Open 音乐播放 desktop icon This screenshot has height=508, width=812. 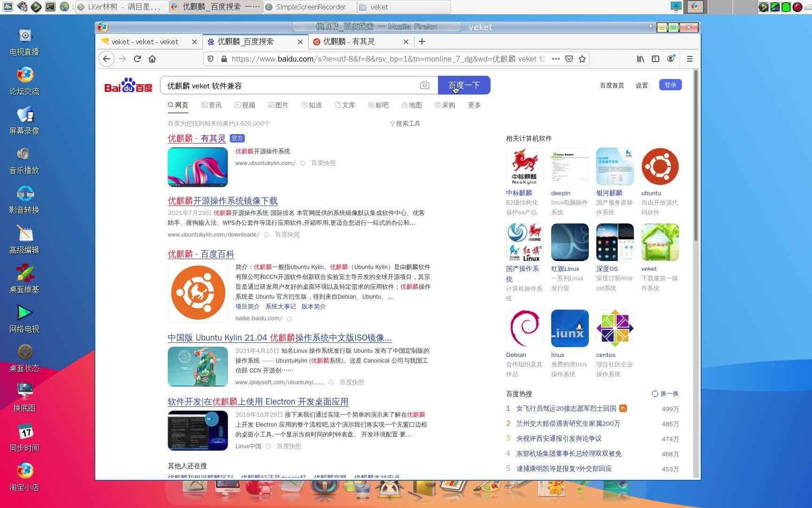[x=24, y=160]
